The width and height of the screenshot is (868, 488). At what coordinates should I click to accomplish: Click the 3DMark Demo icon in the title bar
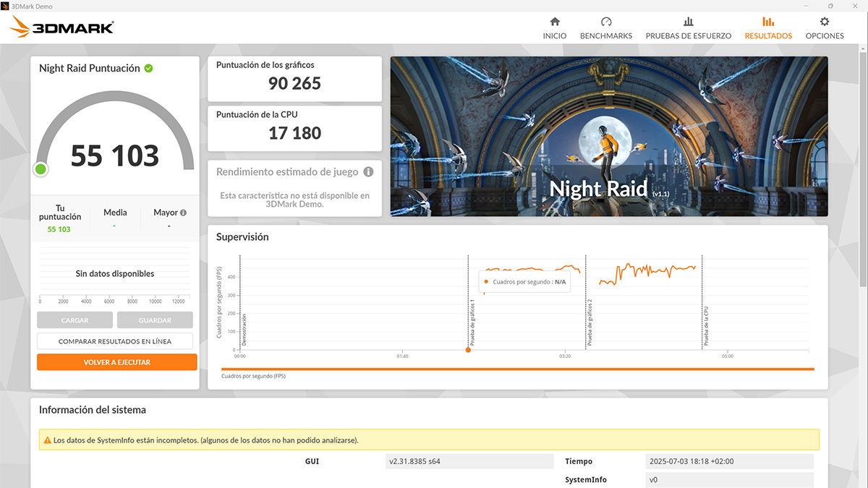pos(5,5)
